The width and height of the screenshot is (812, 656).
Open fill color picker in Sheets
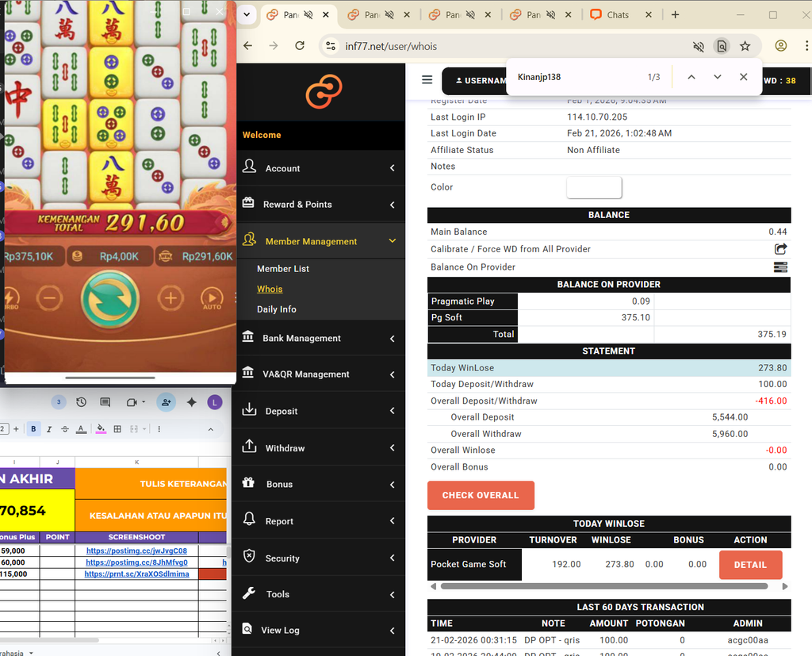(101, 429)
